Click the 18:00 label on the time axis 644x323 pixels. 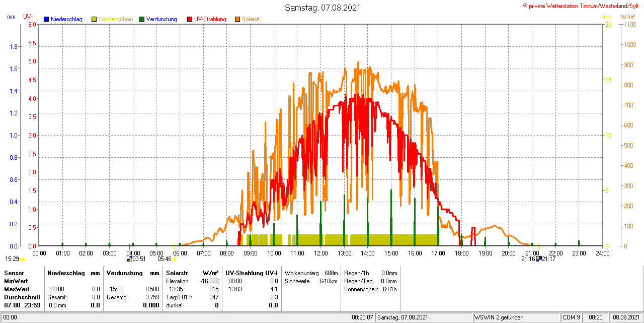pyautogui.click(x=462, y=253)
